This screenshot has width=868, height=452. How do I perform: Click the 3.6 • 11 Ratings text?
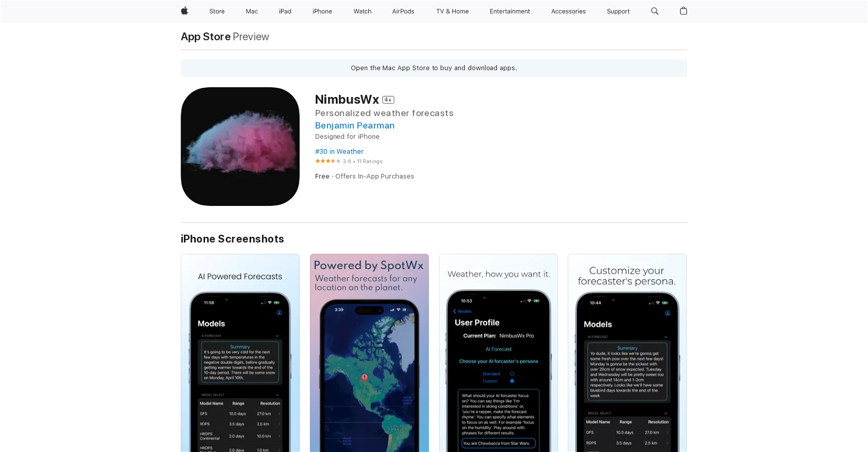coord(362,162)
